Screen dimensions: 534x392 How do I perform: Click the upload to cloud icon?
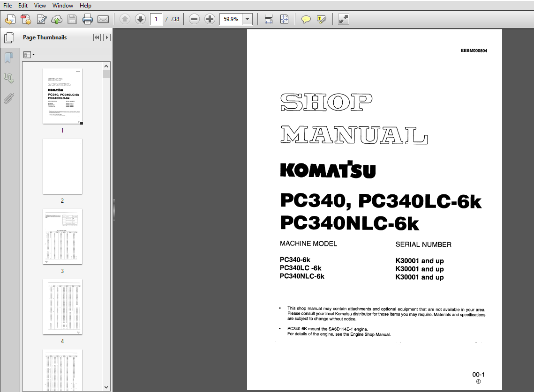pyautogui.click(x=57, y=19)
